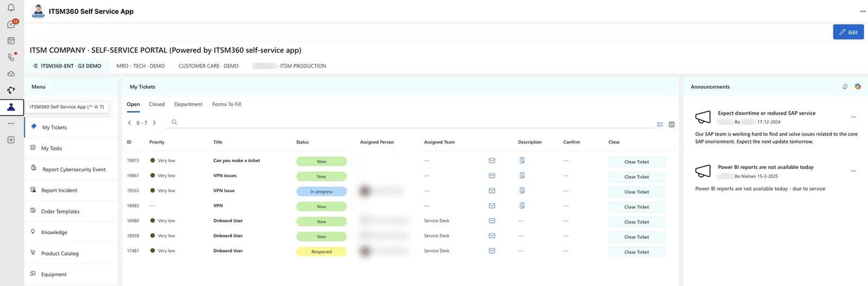This screenshot has width=868, height=286.
Task: View description of ticket 19861
Action: [522, 175]
